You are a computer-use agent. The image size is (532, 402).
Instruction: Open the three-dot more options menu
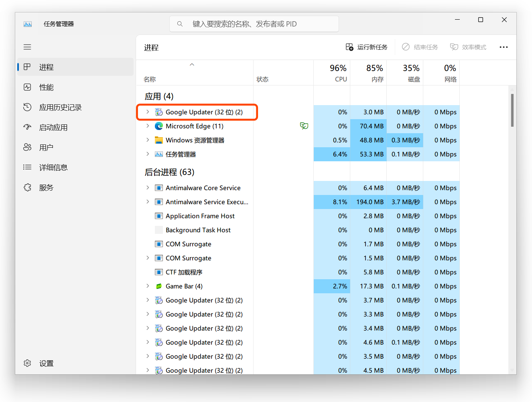(x=504, y=47)
